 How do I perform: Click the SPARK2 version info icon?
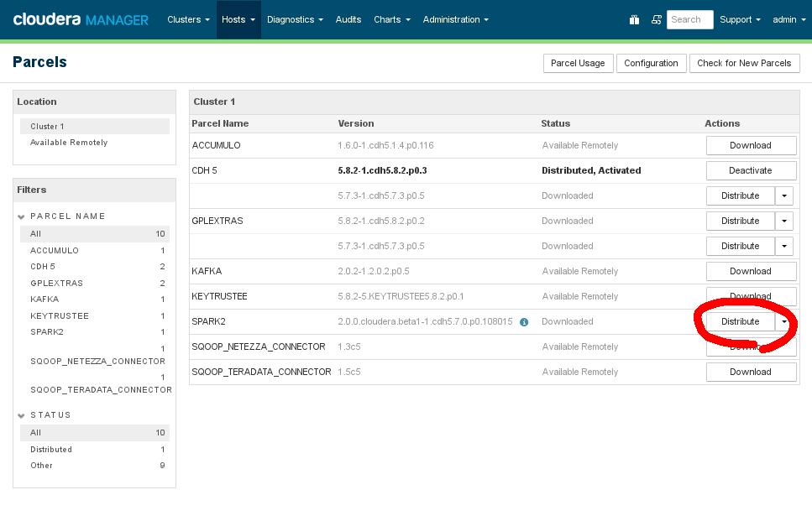[524, 322]
